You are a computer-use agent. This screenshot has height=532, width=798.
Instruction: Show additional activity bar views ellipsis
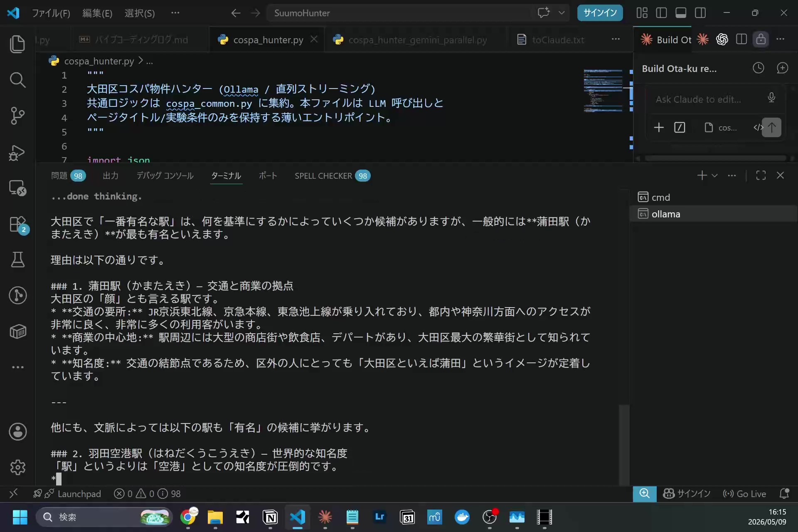[x=17, y=367]
